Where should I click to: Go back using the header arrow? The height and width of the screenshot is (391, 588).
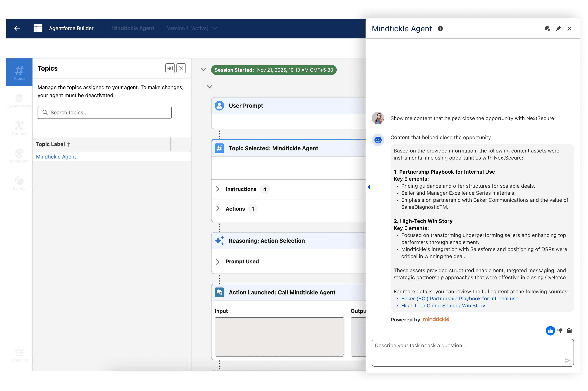coord(17,28)
